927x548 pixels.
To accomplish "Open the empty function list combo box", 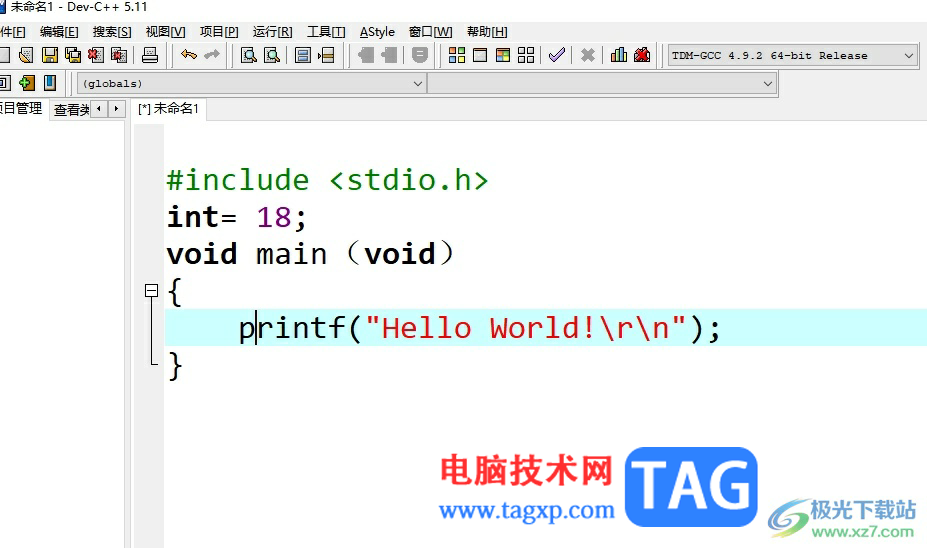I will pos(601,83).
